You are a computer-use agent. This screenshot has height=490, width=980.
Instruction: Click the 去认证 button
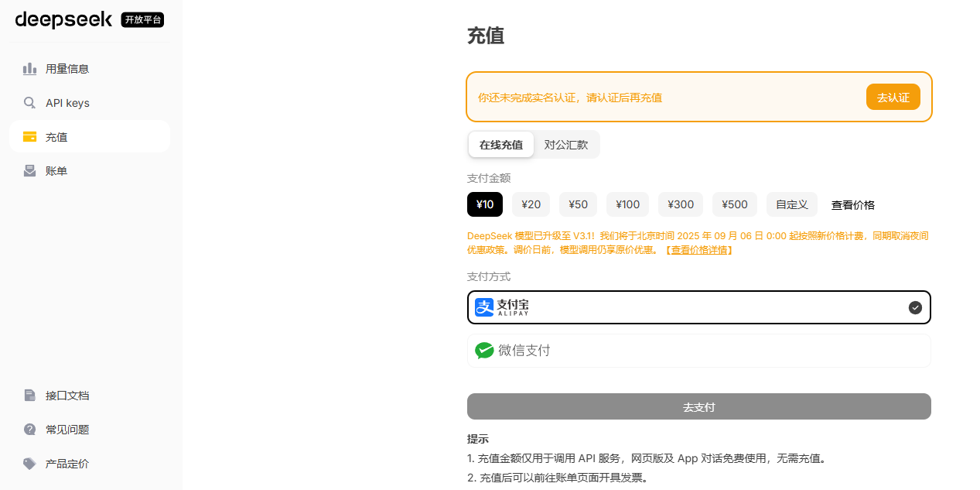point(893,98)
